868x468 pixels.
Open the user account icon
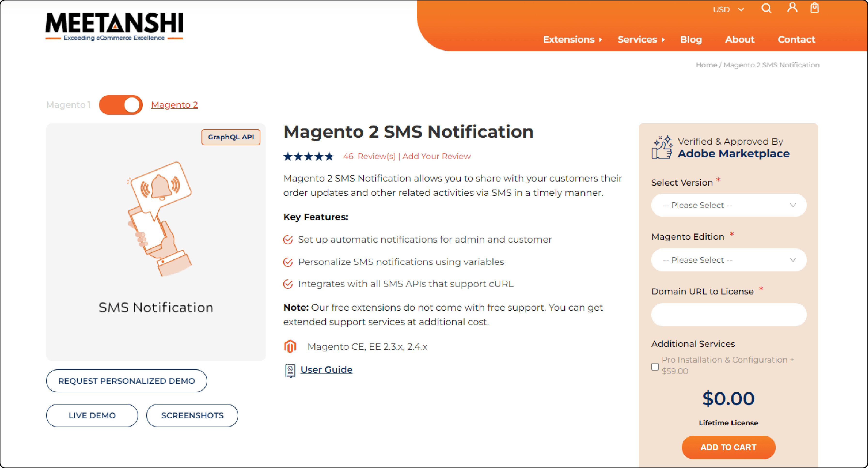pyautogui.click(x=792, y=8)
